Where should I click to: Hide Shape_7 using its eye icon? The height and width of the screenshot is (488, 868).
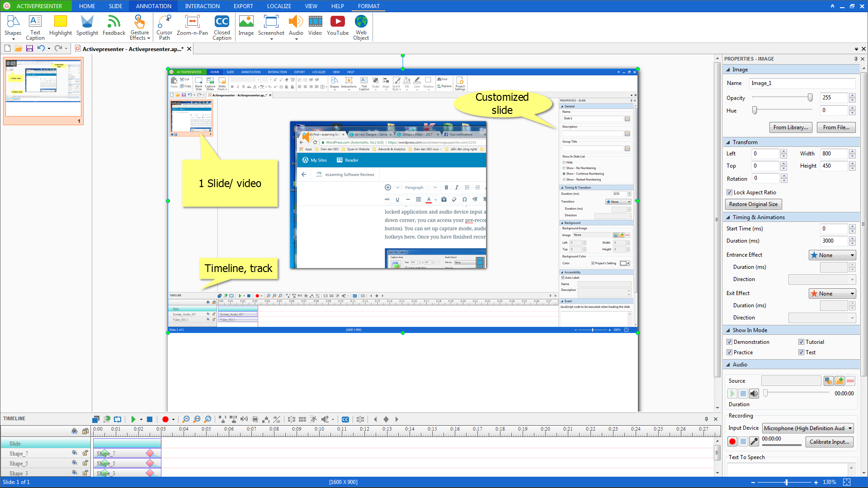coord(74,453)
